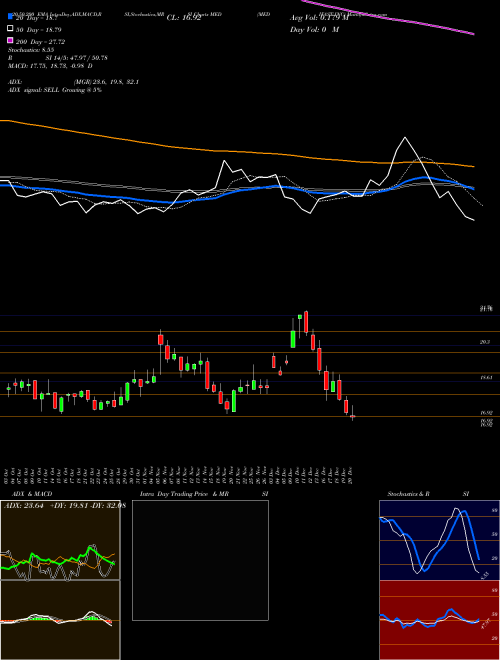Click the peak of the white line chart
Screen dimensions: 500x660
(405, 138)
